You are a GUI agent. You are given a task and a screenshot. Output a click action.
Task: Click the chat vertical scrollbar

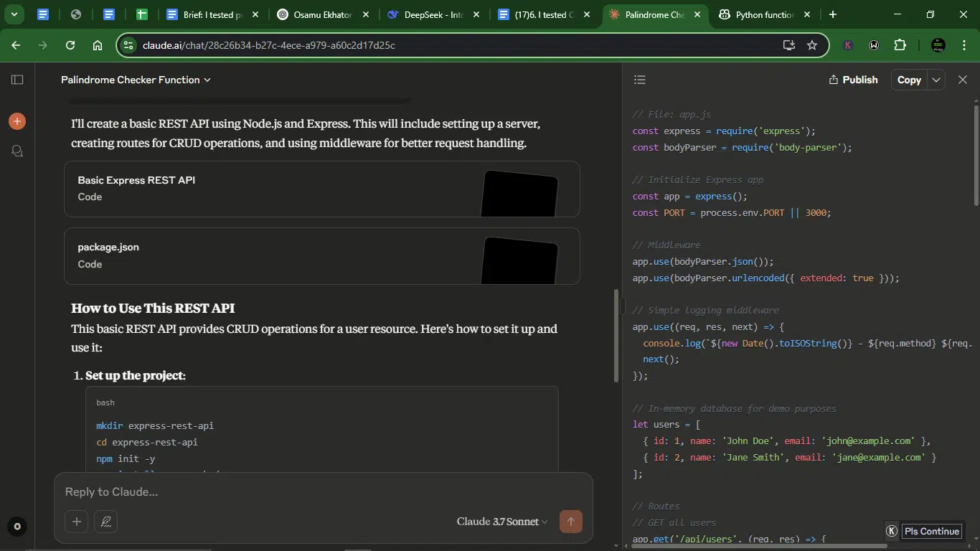click(616, 335)
